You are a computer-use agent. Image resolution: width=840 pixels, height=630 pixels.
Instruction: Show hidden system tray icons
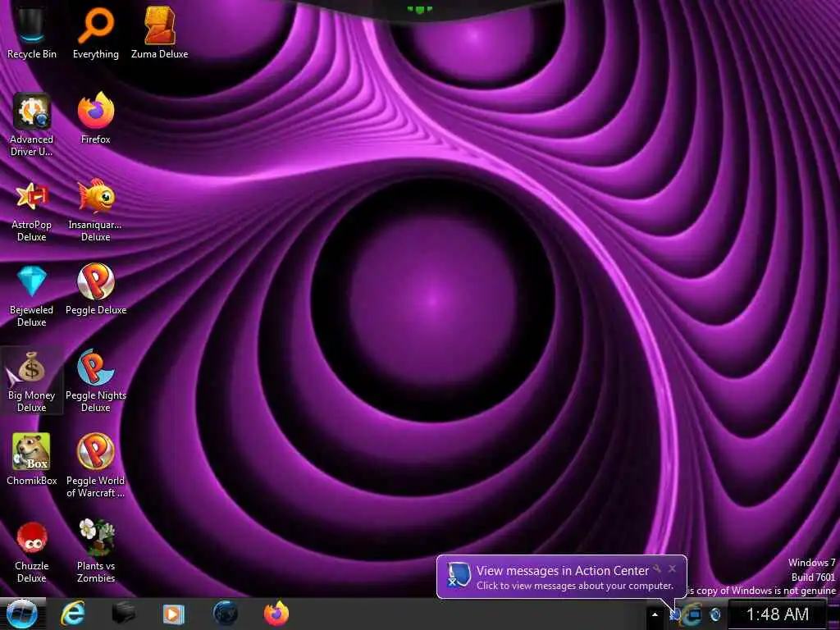[655, 614]
